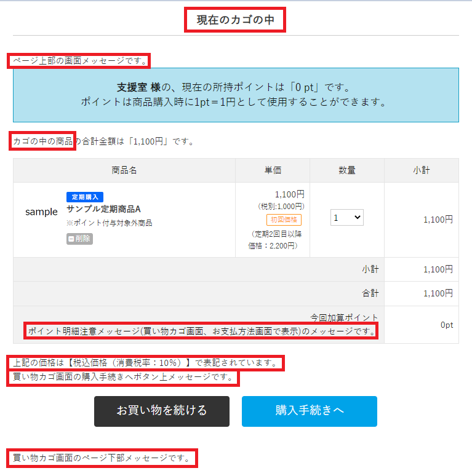Click the 定期購入 blue badge

[85, 197]
